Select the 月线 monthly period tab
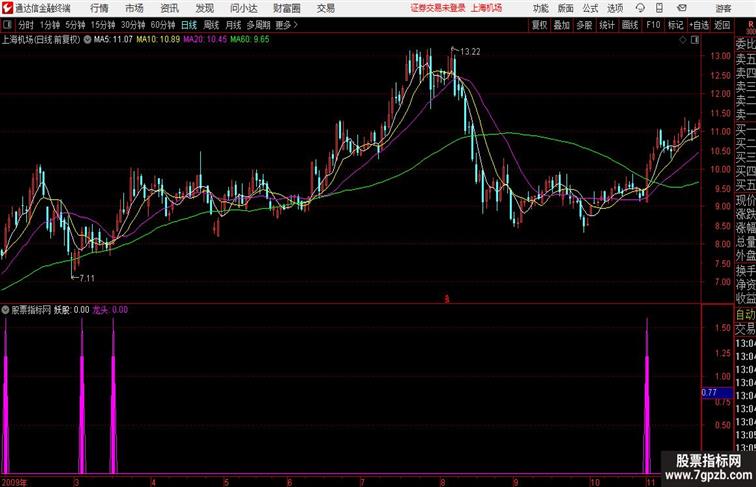 point(233,25)
